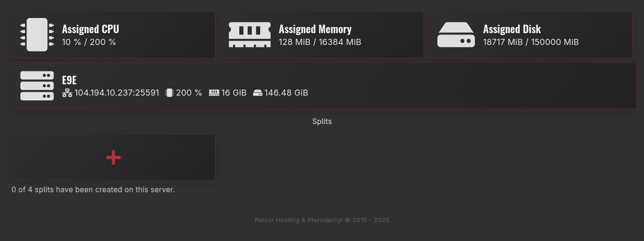Screen dimensions: 644x241
Task: Click the small CPU icon beside 200 %
Action: click(169, 93)
